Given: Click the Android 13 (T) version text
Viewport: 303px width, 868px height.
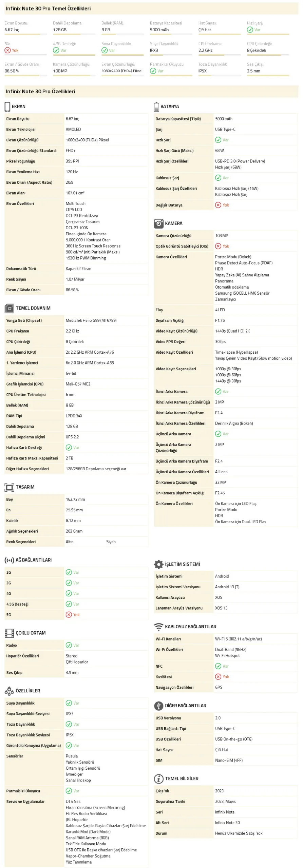Looking at the screenshot, I should coord(227,587).
